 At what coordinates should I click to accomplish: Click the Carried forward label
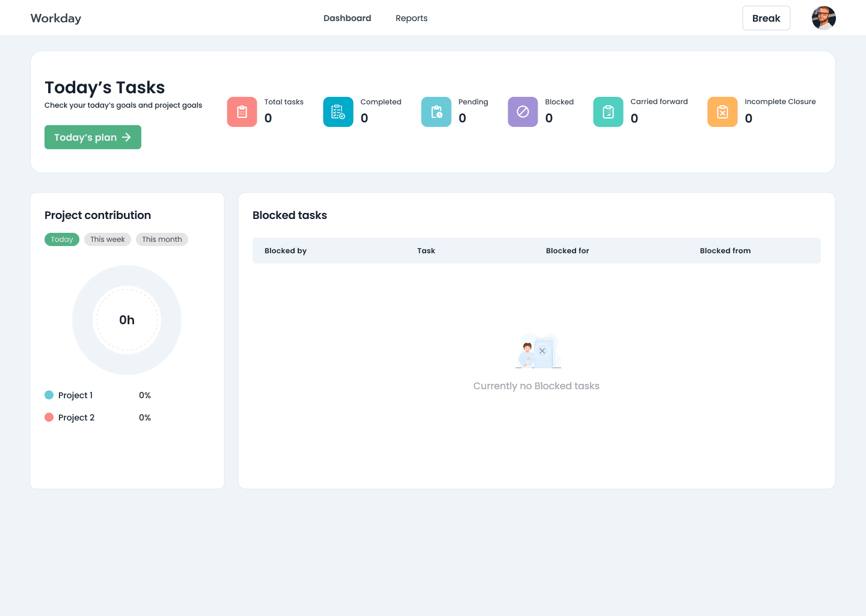coord(659,102)
